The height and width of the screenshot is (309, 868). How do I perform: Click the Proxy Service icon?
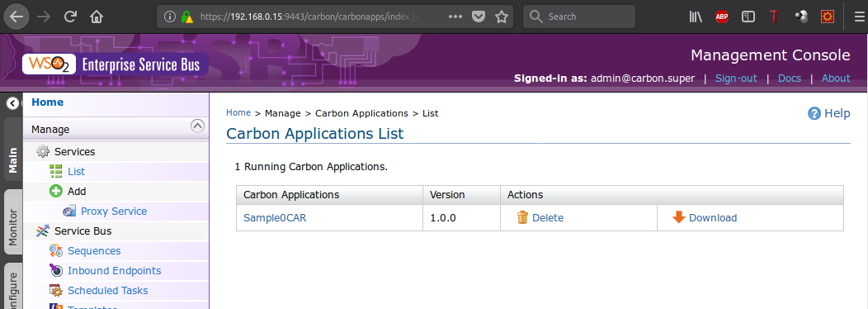pos(69,212)
